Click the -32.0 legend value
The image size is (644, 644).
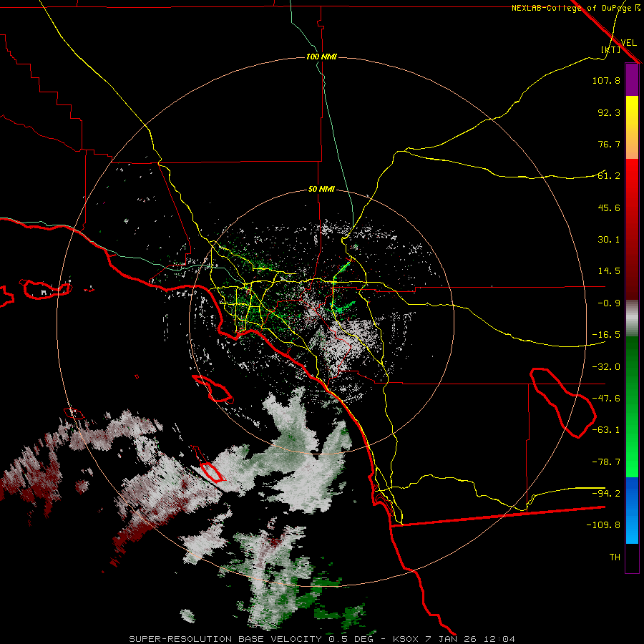[606, 367]
